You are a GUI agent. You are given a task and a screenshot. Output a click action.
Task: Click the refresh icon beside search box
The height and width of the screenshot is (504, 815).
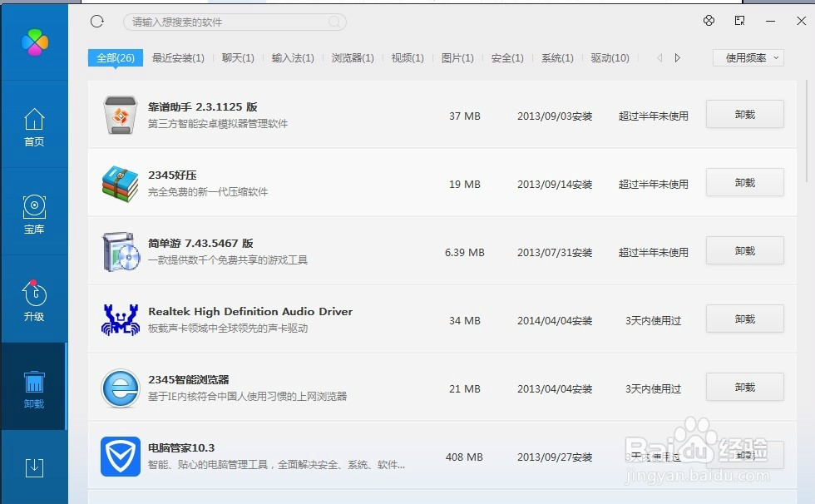coord(97,22)
